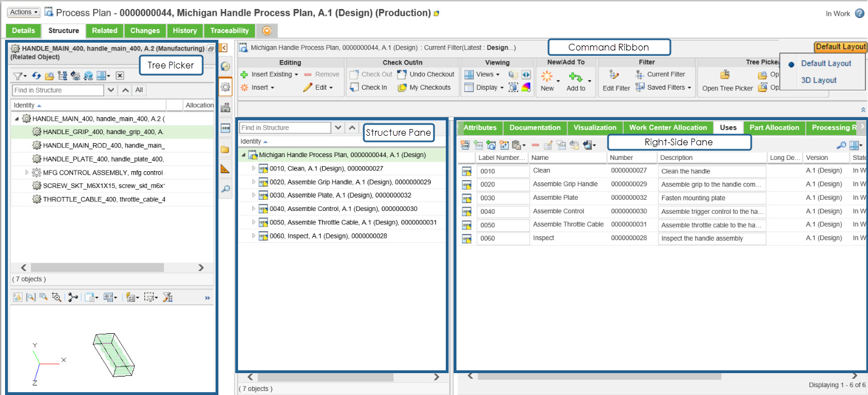
Task: Collapse the Tree Picker using the orange arrow
Action: tap(223, 48)
